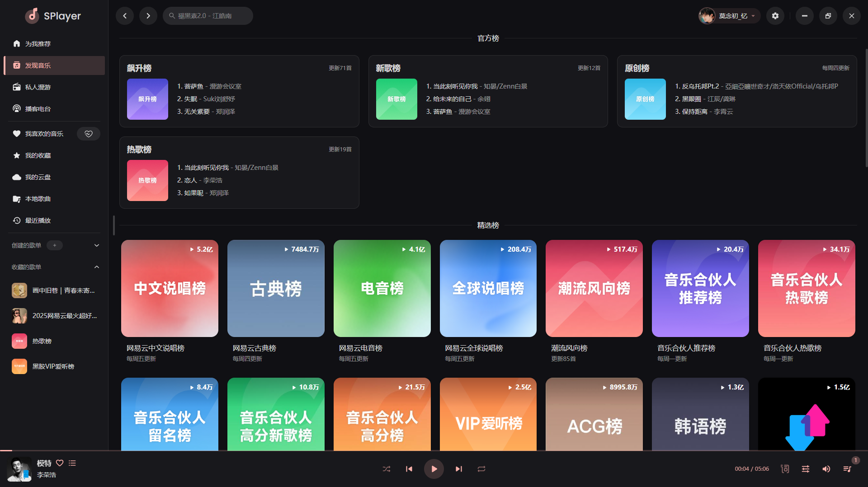Open the 为我推荐 home section
This screenshot has height=487, width=868.
[x=38, y=43]
